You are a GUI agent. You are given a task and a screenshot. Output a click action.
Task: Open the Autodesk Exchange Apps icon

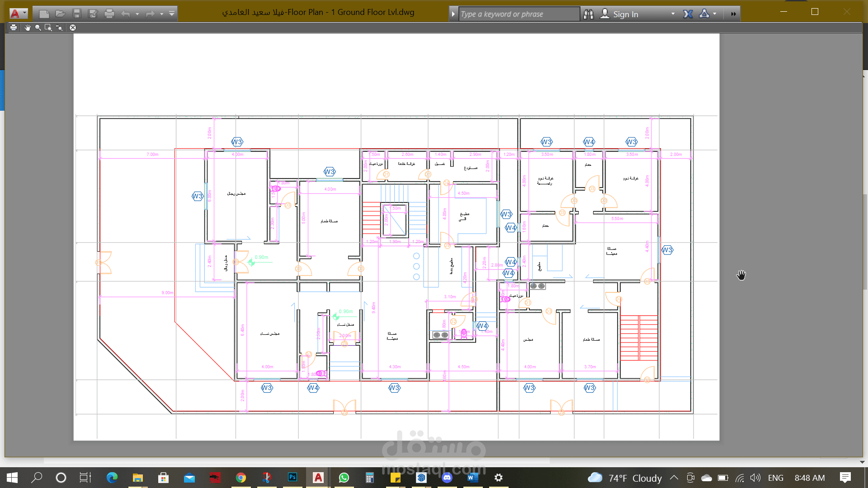688,14
